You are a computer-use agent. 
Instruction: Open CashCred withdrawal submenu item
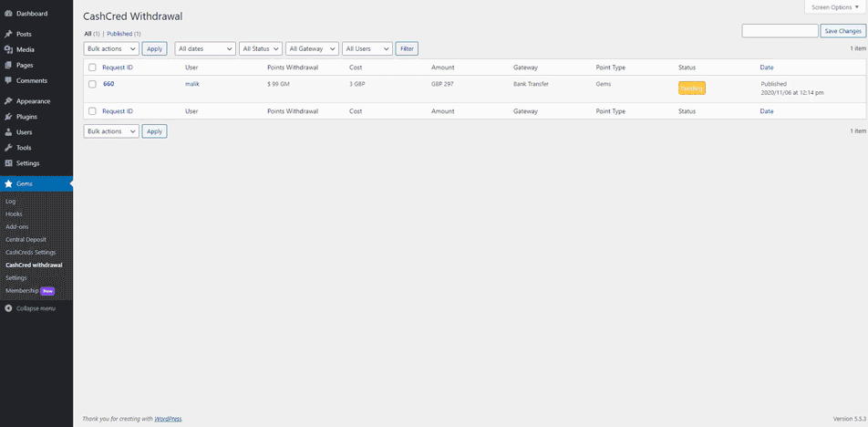coord(34,265)
